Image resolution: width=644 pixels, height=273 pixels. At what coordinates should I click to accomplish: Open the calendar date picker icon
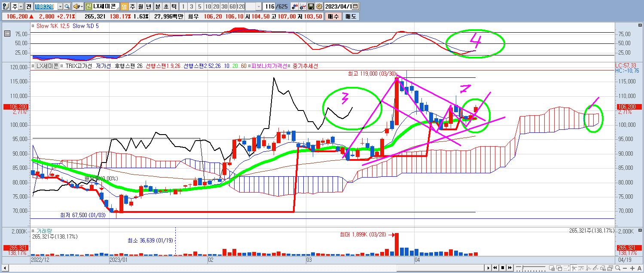point(356,6)
